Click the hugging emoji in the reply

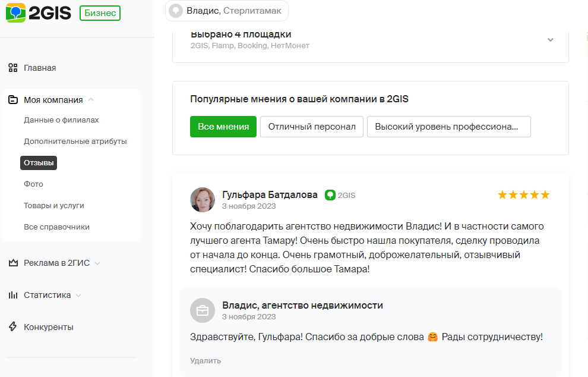(433, 337)
